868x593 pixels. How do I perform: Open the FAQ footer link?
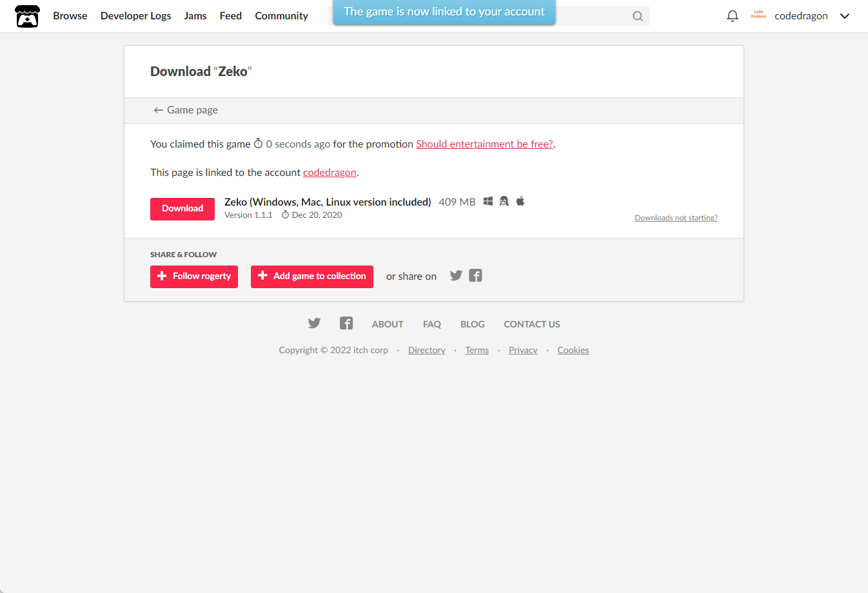(x=432, y=324)
